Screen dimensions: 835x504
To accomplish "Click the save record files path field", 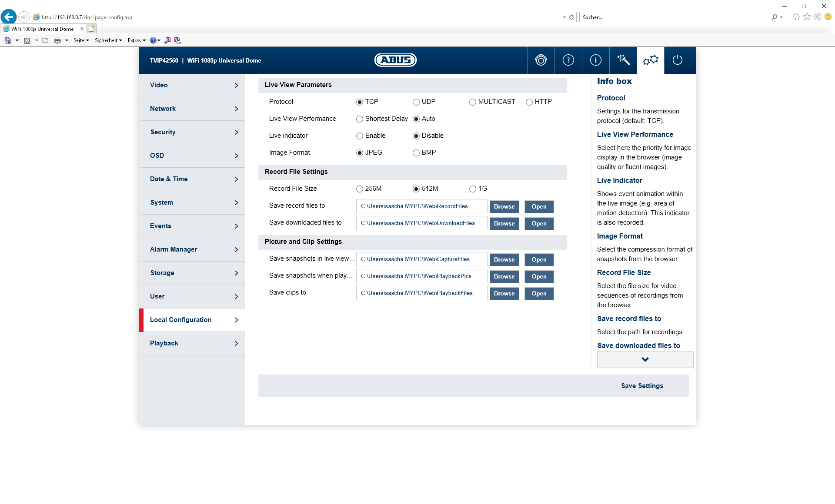I will click(x=421, y=206).
